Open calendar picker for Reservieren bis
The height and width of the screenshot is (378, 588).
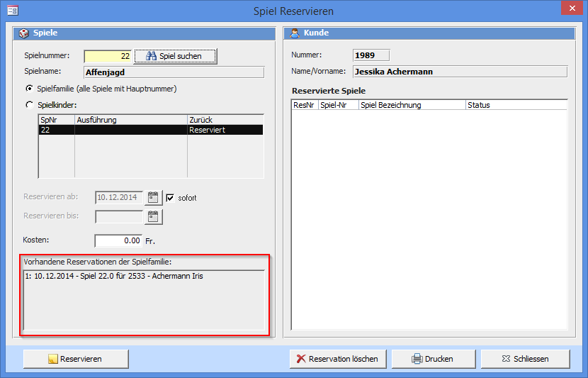153,216
